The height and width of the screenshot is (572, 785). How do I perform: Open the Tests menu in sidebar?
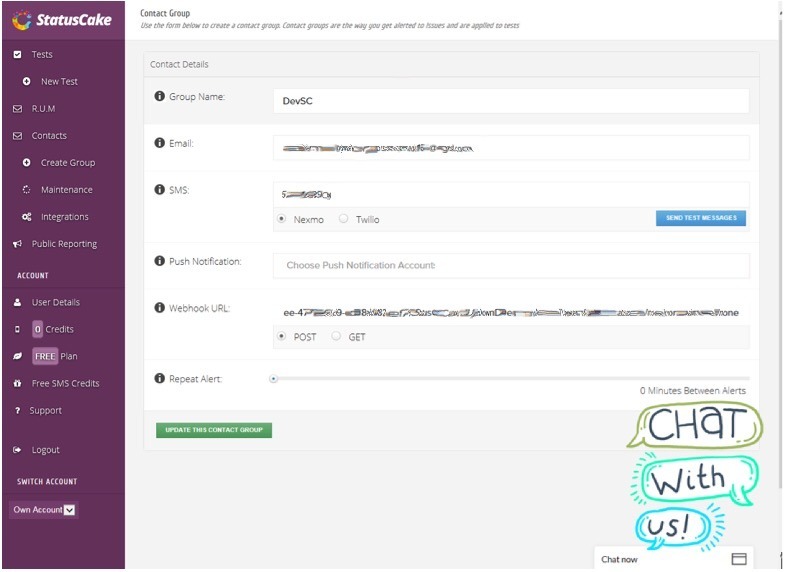pyautogui.click(x=42, y=55)
